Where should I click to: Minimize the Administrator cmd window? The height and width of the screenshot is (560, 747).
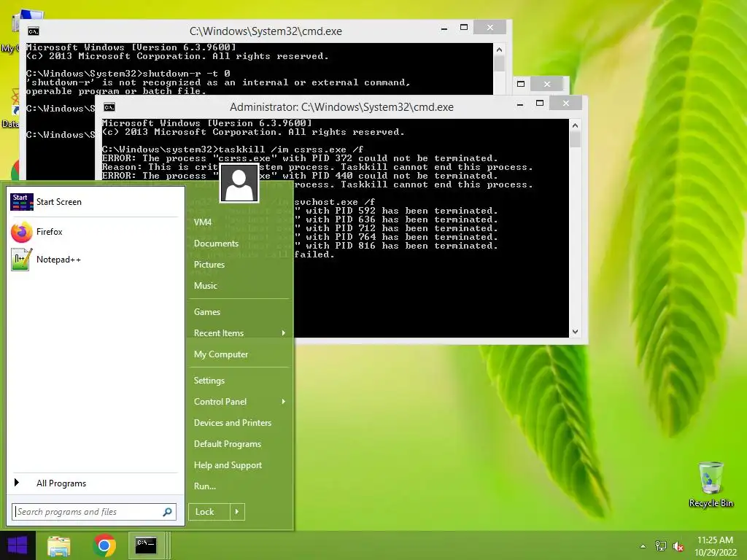click(x=520, y=104)
